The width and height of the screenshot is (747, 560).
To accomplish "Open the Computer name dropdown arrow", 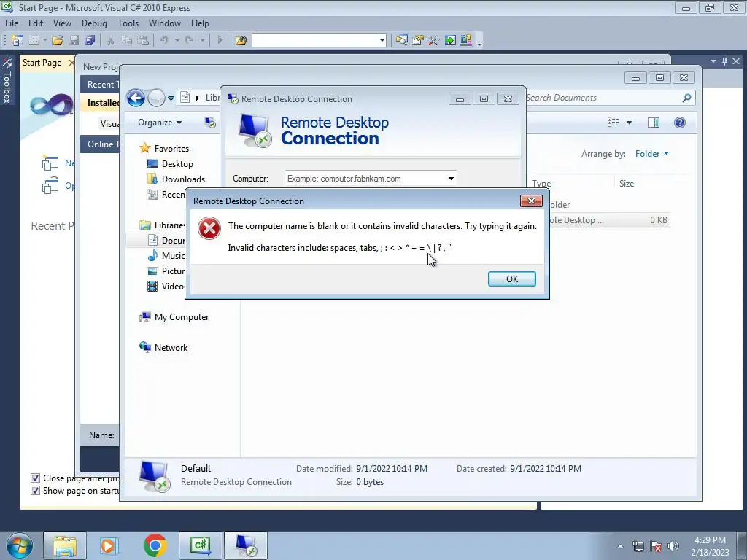I will tap(451, 179).
